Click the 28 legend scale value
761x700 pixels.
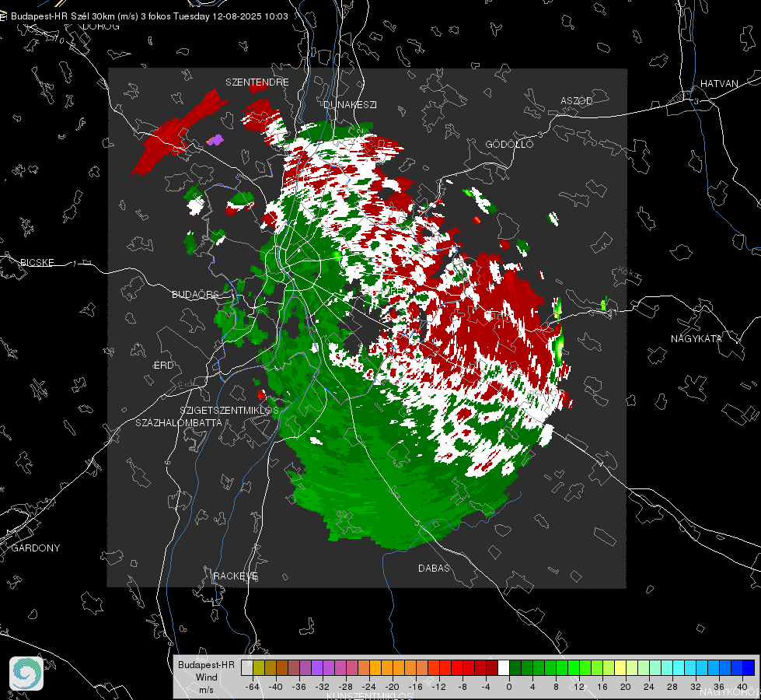pos(672,687)
